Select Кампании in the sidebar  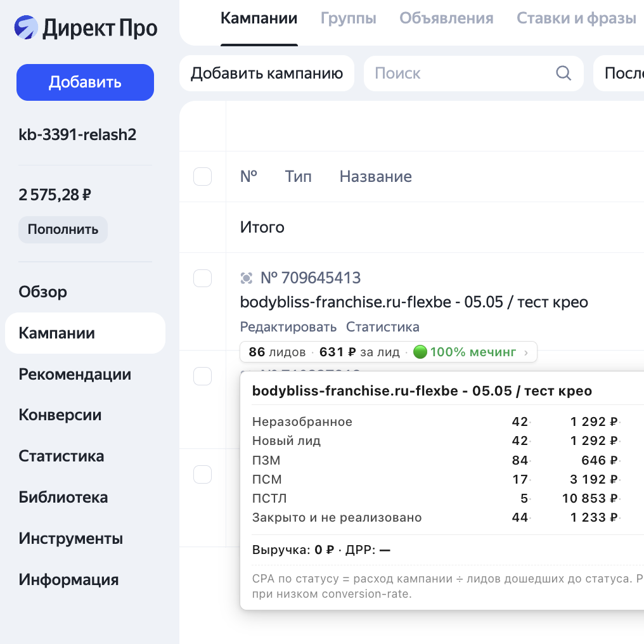click(85, 333)
